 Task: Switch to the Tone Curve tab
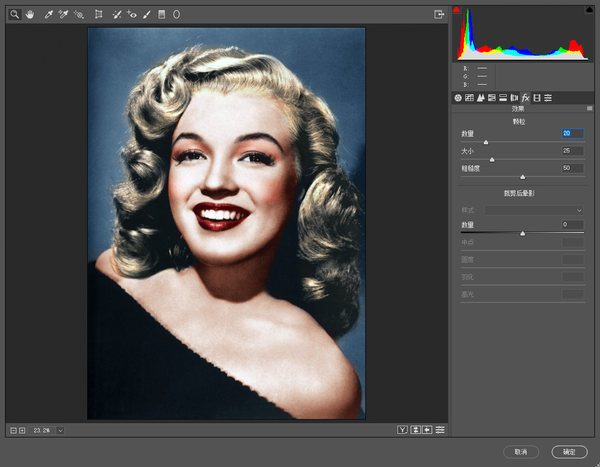tap(469, 98)
